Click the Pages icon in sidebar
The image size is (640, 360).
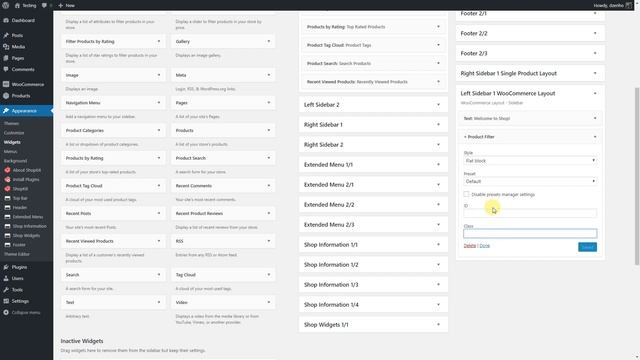tap(6, 58)
